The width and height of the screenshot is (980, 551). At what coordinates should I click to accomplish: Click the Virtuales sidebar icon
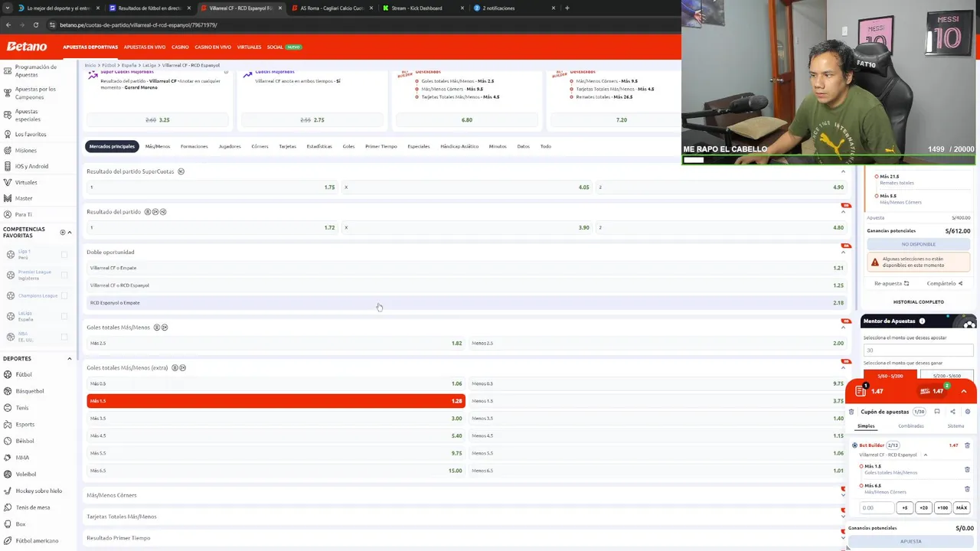[8, 182]
